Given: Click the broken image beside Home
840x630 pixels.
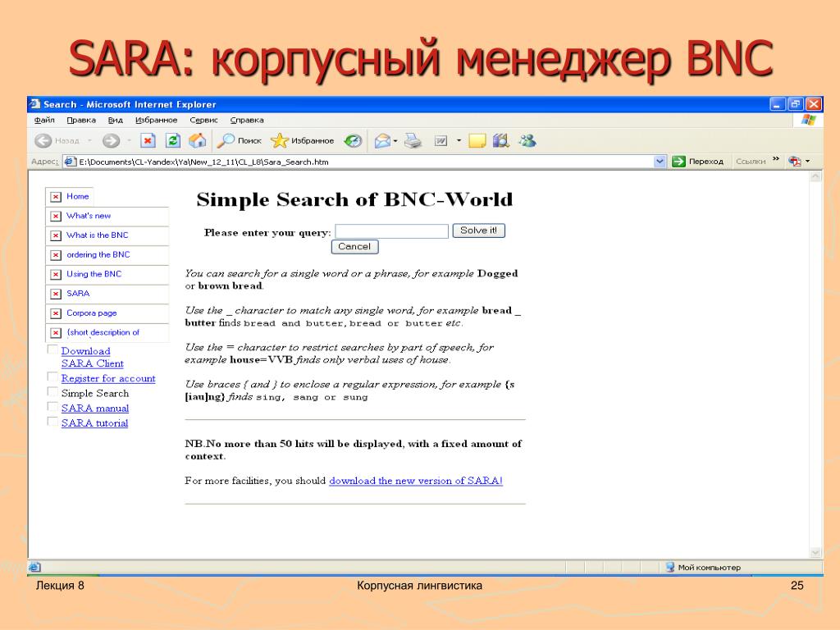Looking at the screenshot, I should coord(56,197).
